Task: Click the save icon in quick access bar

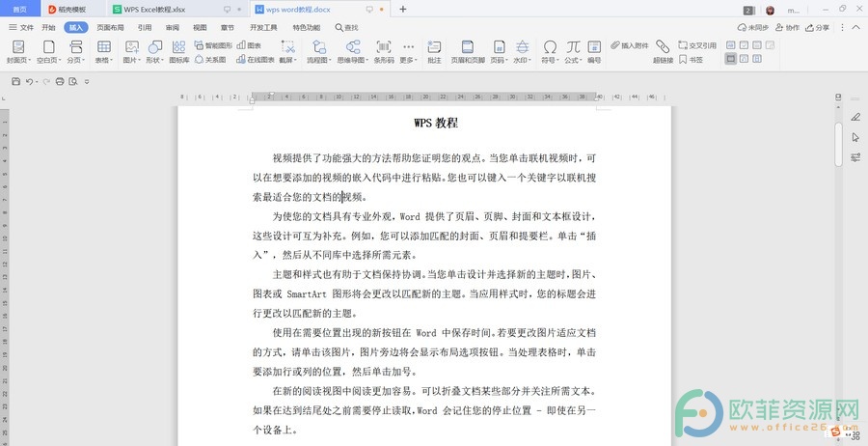Action: (x=16, y=81)
